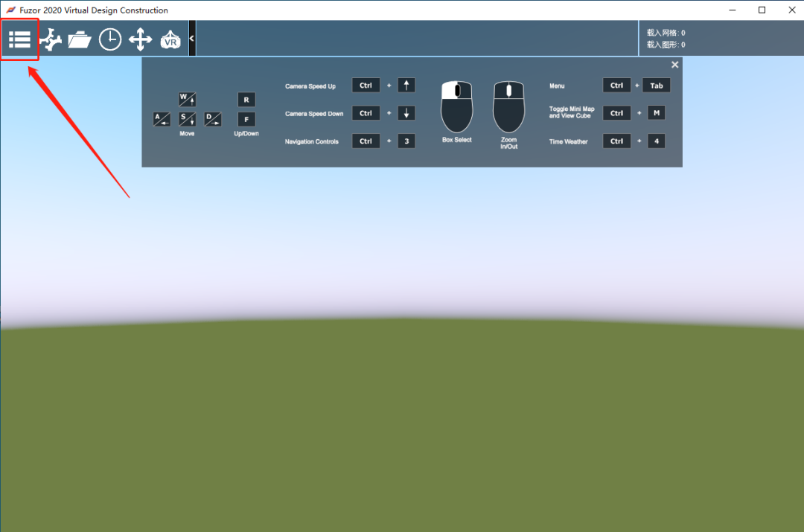The image size is (804, 532).
Task: Click the Menu shortcut label
Action: (557, 86)
